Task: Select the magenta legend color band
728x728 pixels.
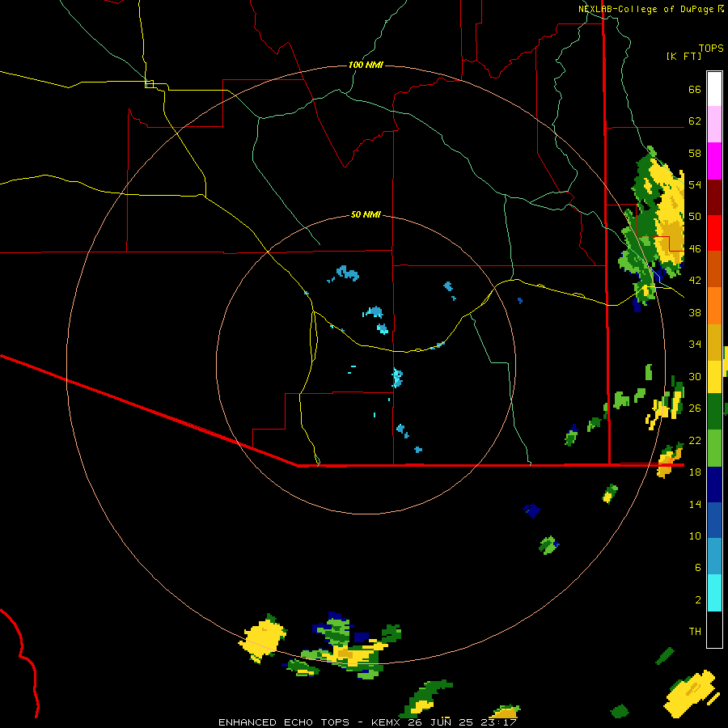Action: [x=714, y=161]
